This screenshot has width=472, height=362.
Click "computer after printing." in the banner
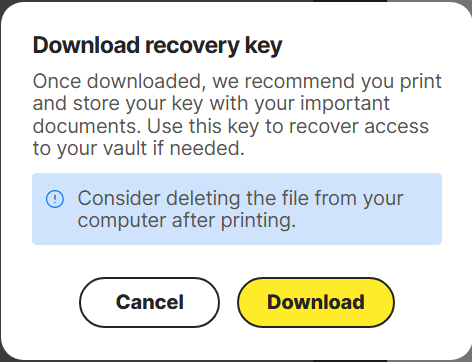coord(187,221)
